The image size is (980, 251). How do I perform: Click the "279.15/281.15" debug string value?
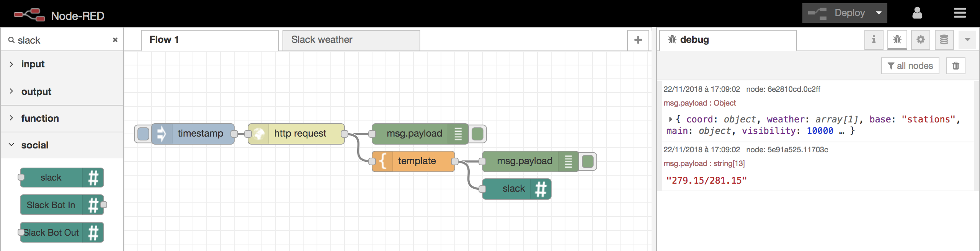pyautogui.click(x=706, y=181)
